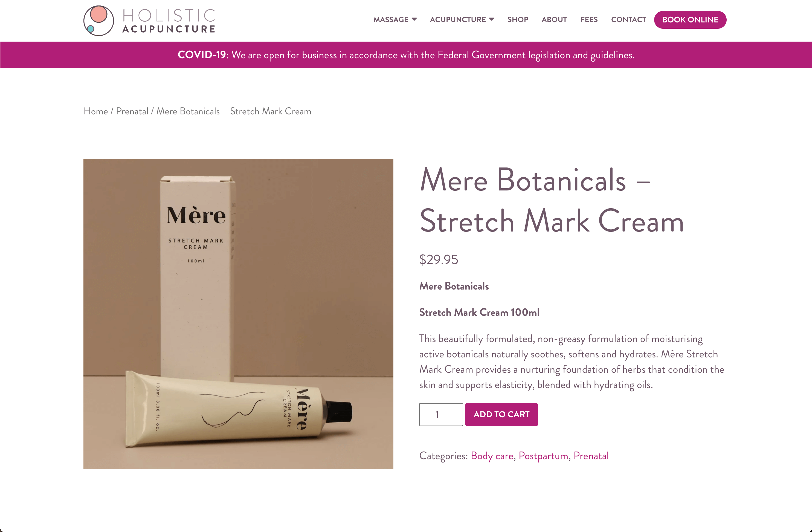812x532 pixels.
Task: Click the Holistic Acupuncture wordmark text
Action: click(169, 21)
